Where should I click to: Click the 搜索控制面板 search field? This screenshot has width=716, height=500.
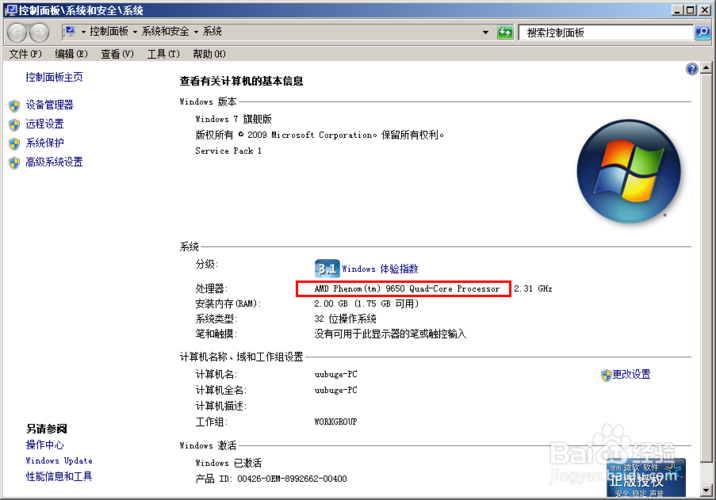pos(606,32)
